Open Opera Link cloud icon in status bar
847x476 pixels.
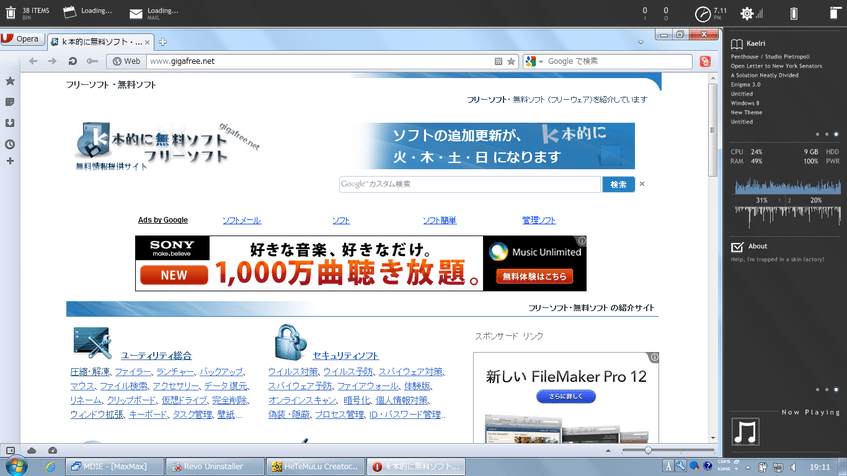[31, 450]
